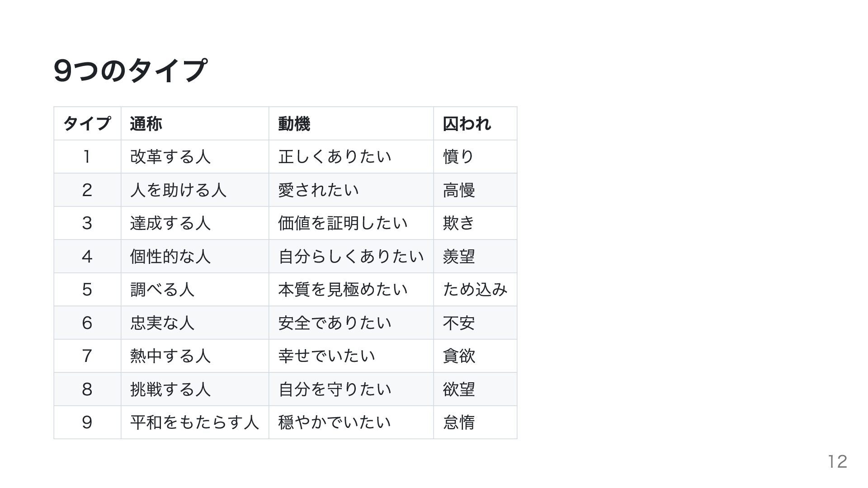Click the slide page number 12
868x488 pixels.
coord(837,461)
